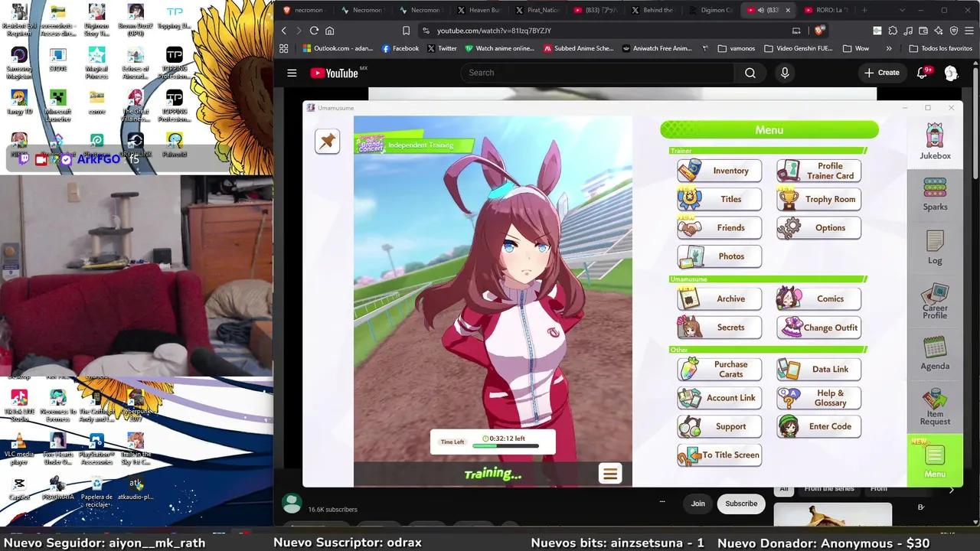
Task: Select the Cyberpunk 2077 desktop shortcut
Action: (136, 406)
